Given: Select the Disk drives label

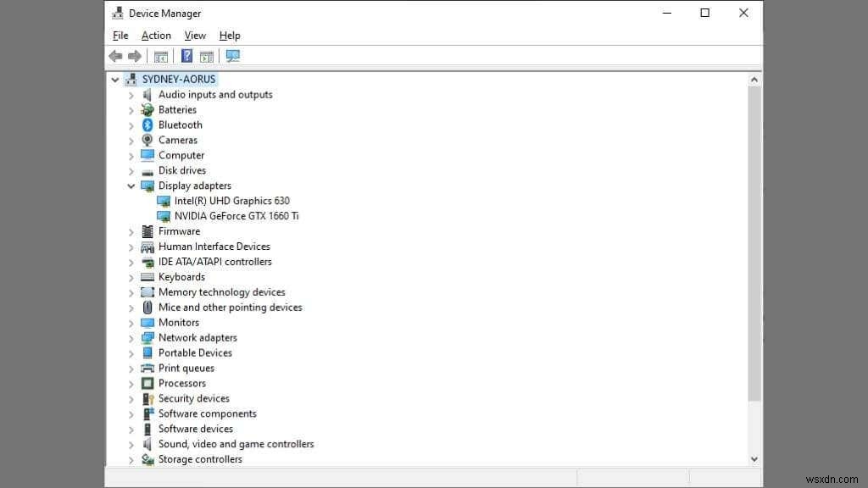Looking at the screenshot, I should 182,170.
